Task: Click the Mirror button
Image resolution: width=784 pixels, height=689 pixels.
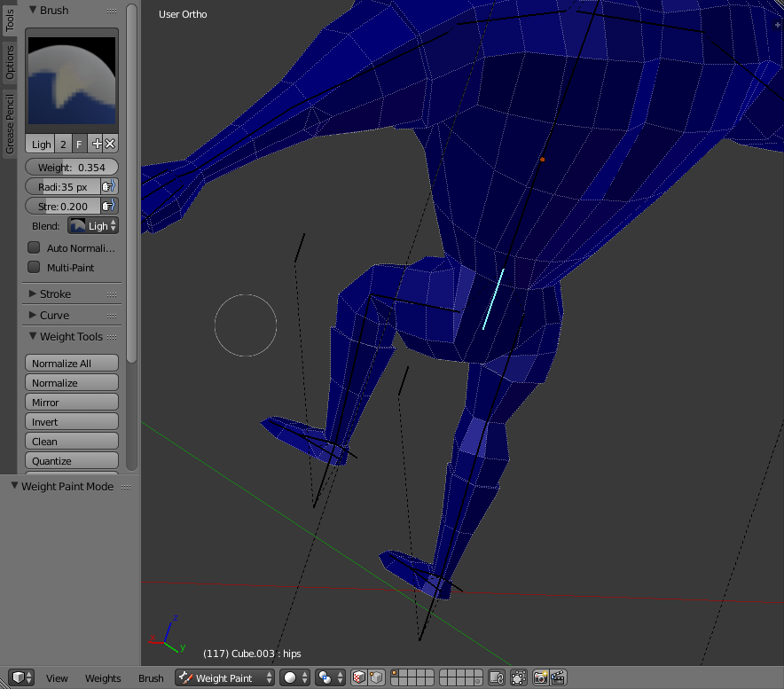Action: 72,402
